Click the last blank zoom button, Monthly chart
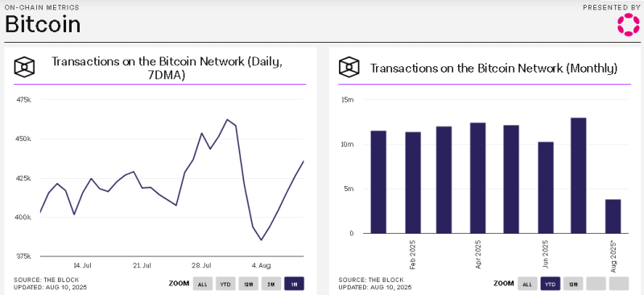This screenshot has height=295, width=644. tap(619, 284)
